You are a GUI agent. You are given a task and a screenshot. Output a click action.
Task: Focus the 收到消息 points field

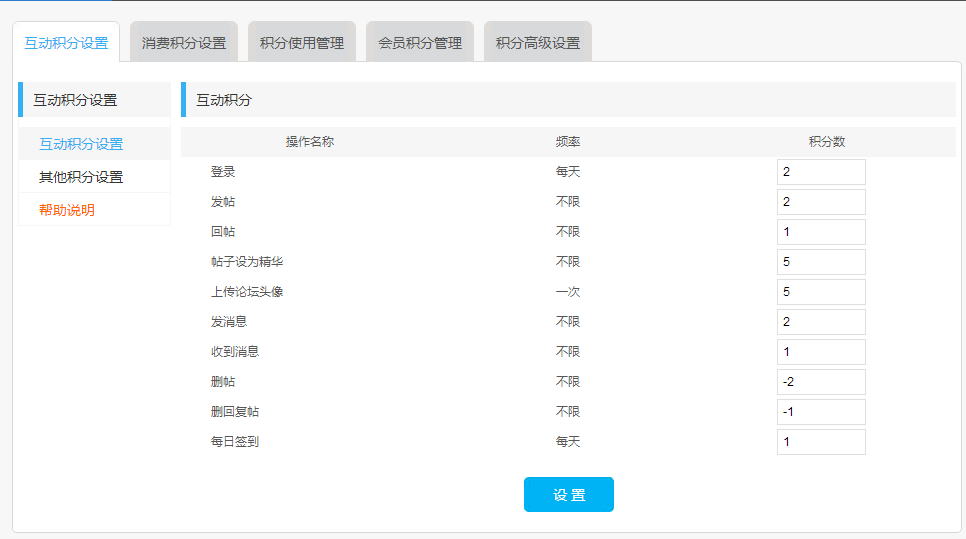pos(821,352)
